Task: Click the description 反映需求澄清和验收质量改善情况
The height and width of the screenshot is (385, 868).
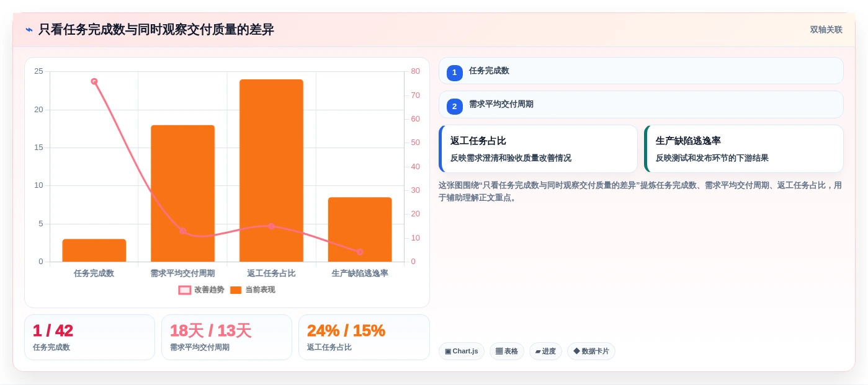Action: tap(511, 158)
